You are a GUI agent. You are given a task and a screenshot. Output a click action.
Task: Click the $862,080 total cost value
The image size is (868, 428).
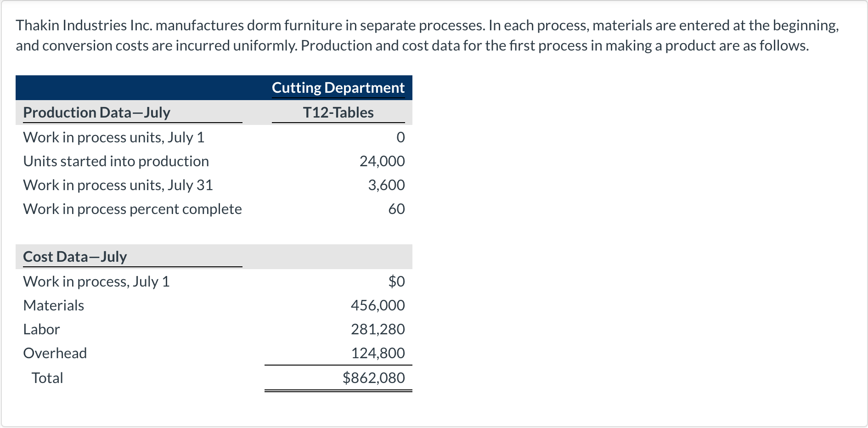pyautogui.click(x=373, y=378)
